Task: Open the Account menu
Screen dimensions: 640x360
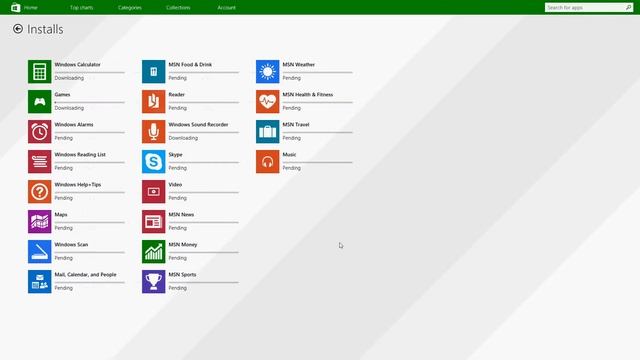Action: (x=227, y=8)
